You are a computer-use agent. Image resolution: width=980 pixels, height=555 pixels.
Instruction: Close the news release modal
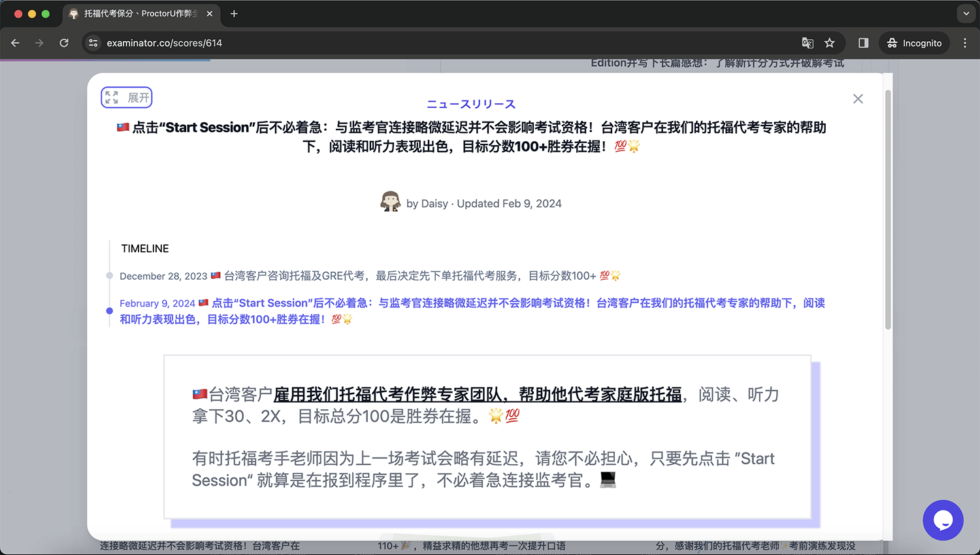(858, 99)
